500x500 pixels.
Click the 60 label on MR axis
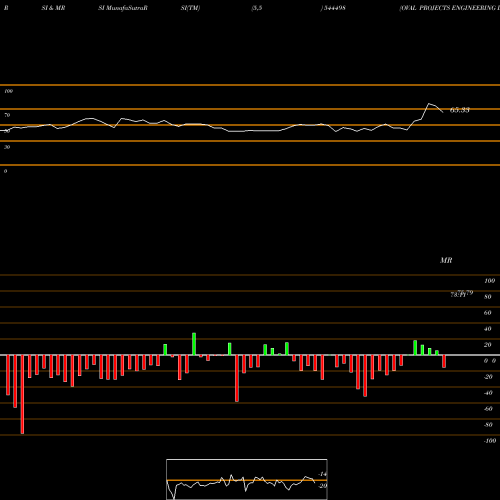[488, 313]
